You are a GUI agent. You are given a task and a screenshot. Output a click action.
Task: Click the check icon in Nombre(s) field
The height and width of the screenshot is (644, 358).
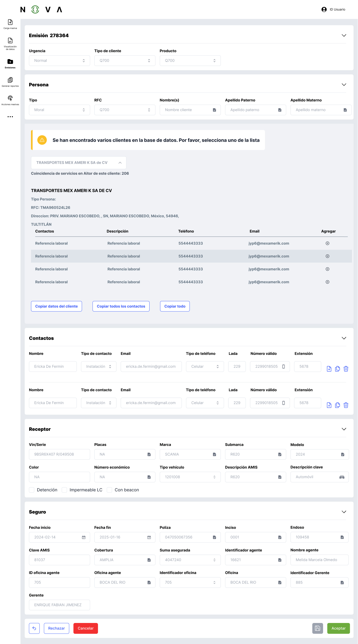[214, 110]
